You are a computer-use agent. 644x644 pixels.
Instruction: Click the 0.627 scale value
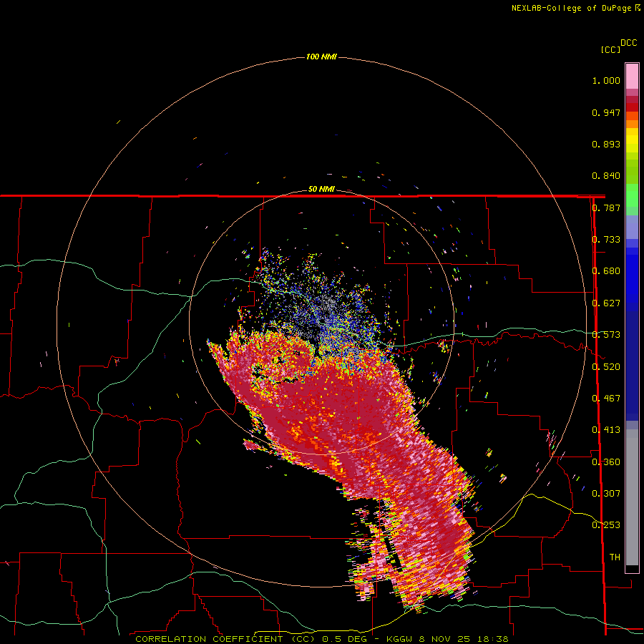[606, 303]
